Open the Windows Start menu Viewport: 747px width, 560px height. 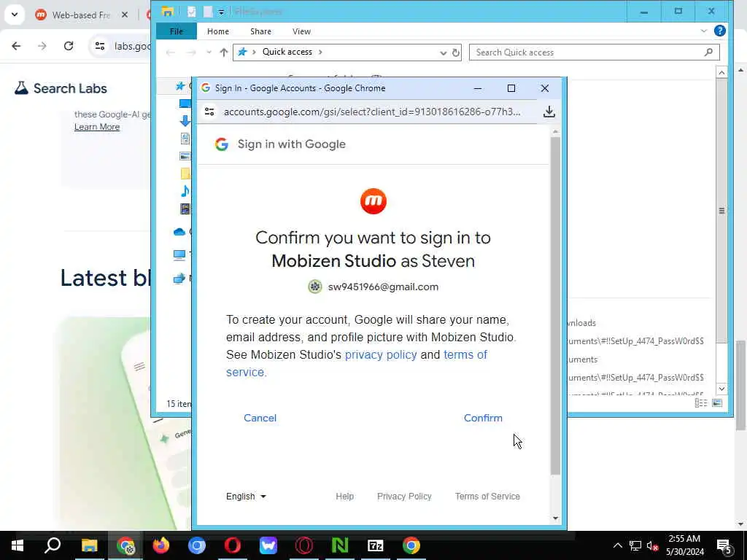click(18, 545)
